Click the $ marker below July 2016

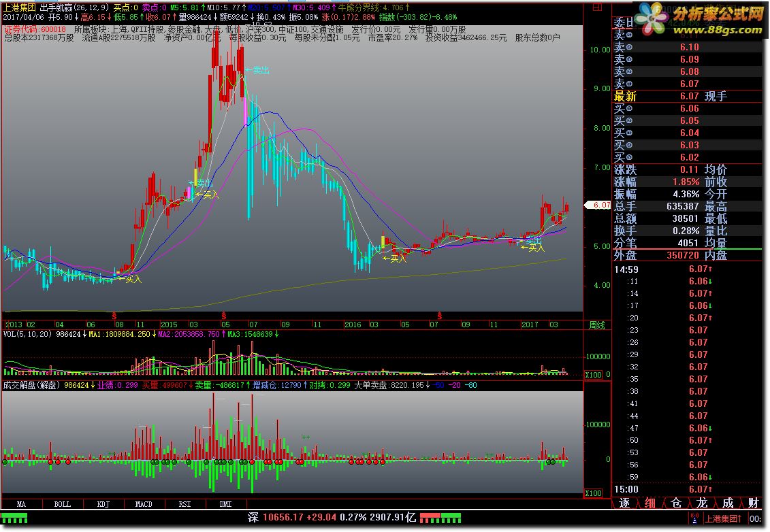(439, 316)
